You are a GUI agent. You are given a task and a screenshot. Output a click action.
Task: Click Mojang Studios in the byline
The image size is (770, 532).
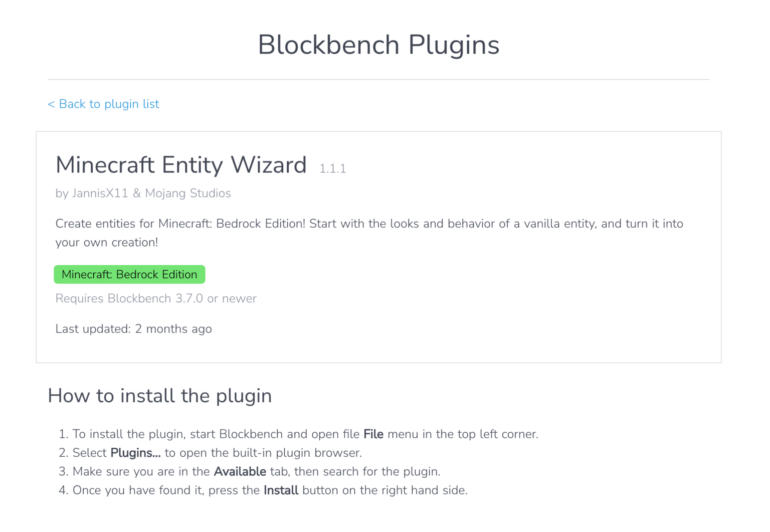[188, 193]
